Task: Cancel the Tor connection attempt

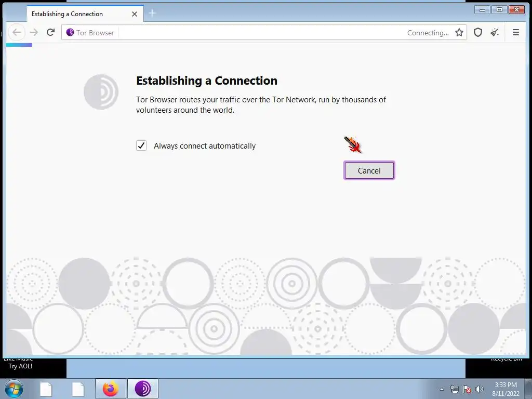Action: 369,170
